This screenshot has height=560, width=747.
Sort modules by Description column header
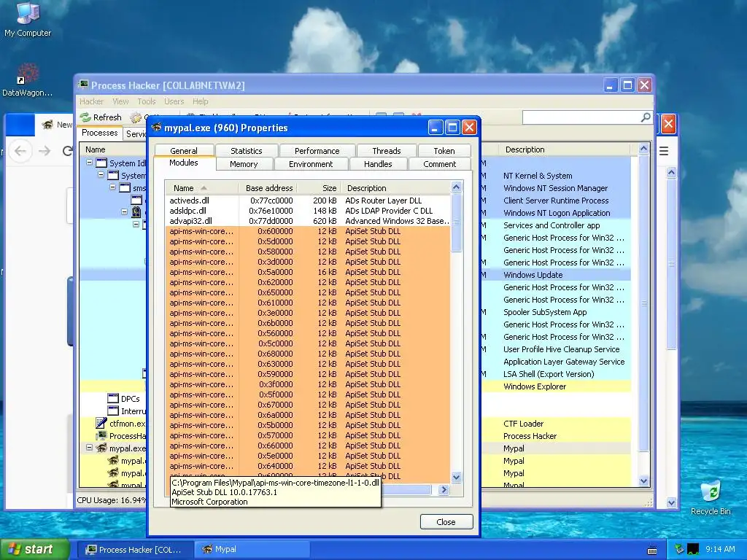(x=395, y=188)
